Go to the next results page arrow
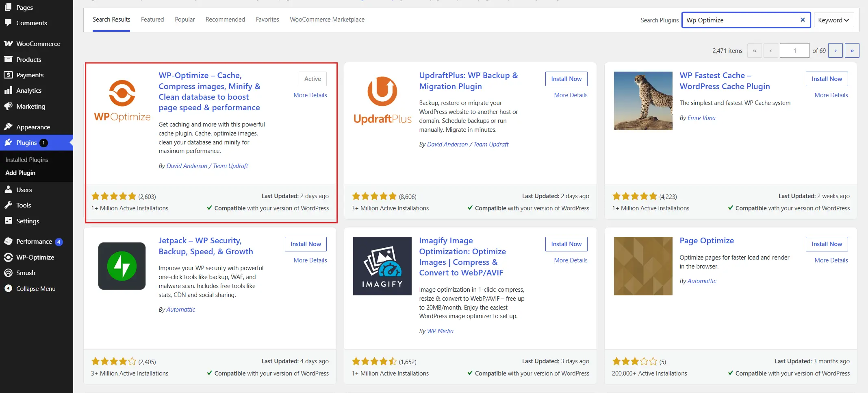This screenshot has width=868, height=393. [835, 50]
